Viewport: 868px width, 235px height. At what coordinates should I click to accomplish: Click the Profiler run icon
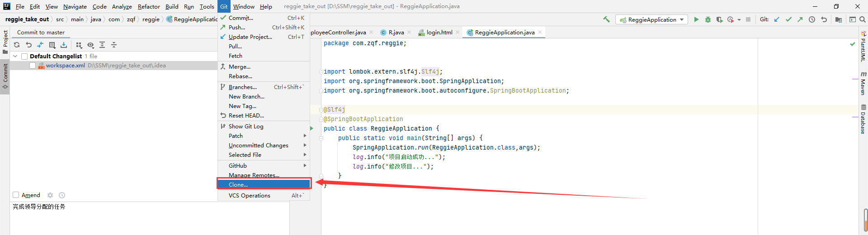[731, 19]
